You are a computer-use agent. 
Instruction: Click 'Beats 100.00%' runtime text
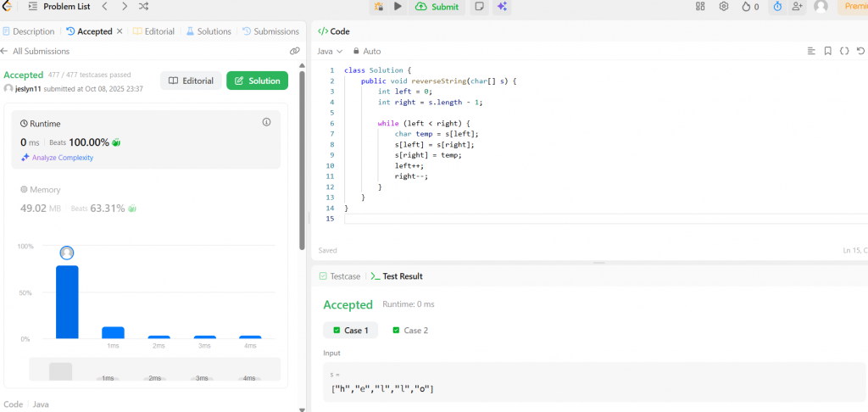79,142
